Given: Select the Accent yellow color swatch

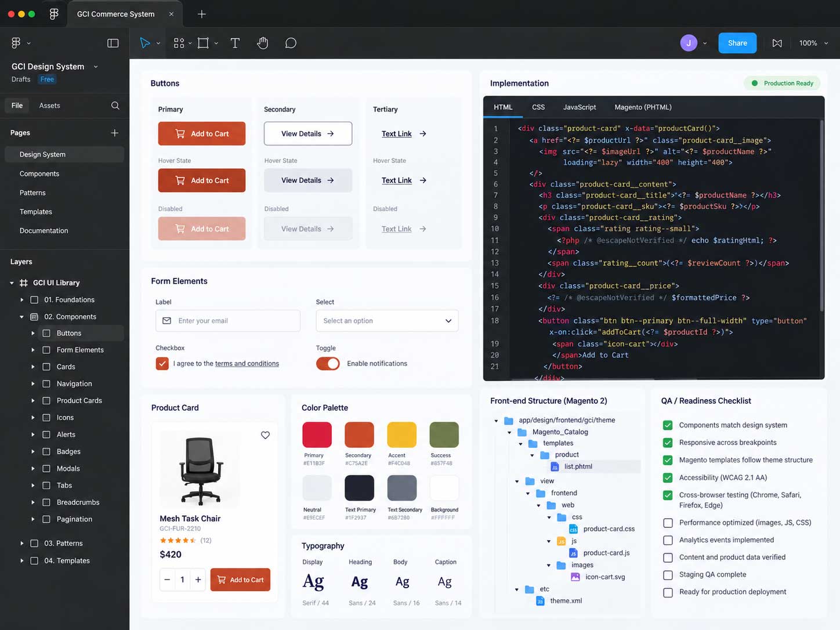Looking at the screenshot, I should click(x=402, y=435).
